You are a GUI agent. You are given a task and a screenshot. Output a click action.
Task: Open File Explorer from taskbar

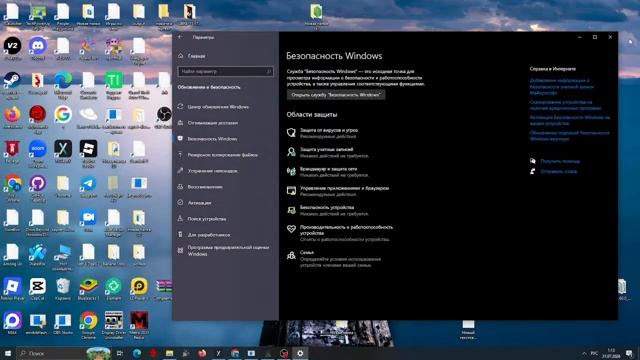coord(169,353)
